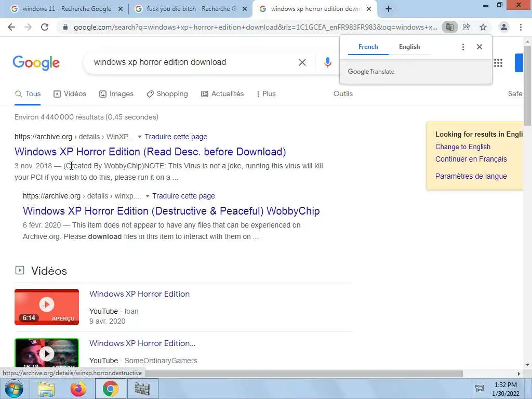Open the SomeOrdinaryGamers video title link
Image resolution: width=532 pixels, height=399 pixels.
click(x=142, y=343)
